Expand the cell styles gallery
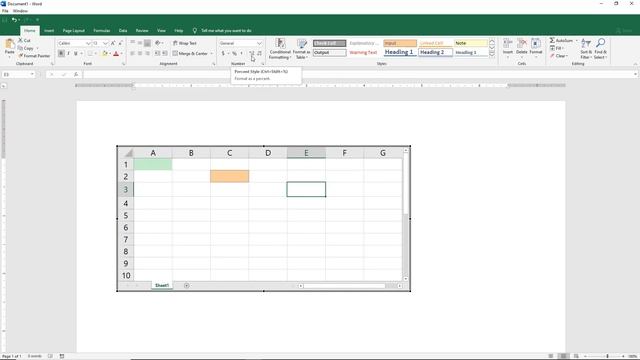The width and height of the screenshot is (640, 360). pyautogui.click(x=492, y=54)
